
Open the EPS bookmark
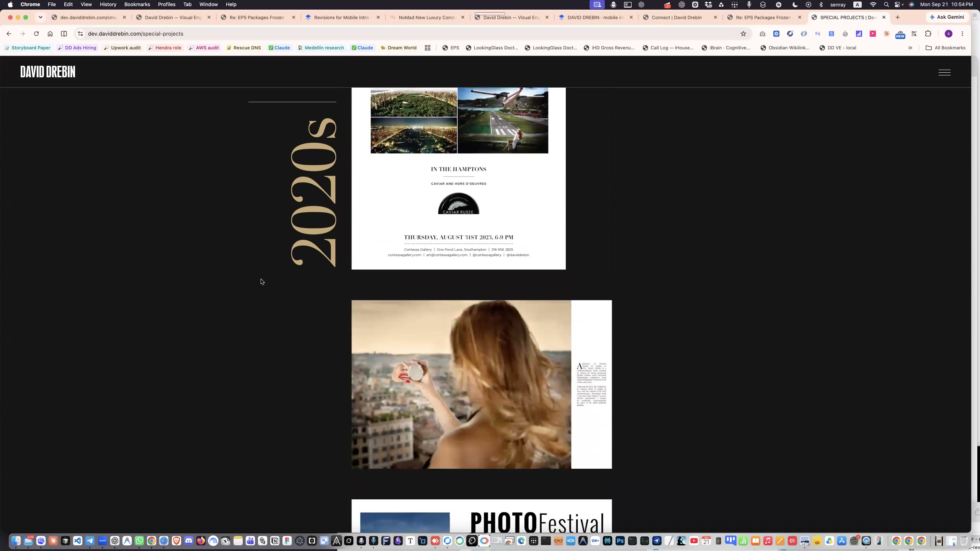451,48
